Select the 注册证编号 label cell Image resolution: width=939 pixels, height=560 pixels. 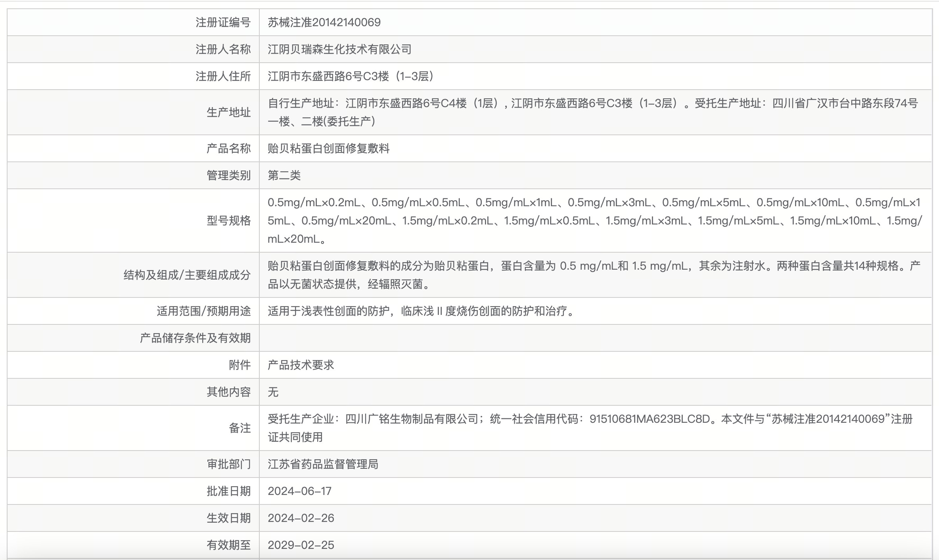[133, 22]
